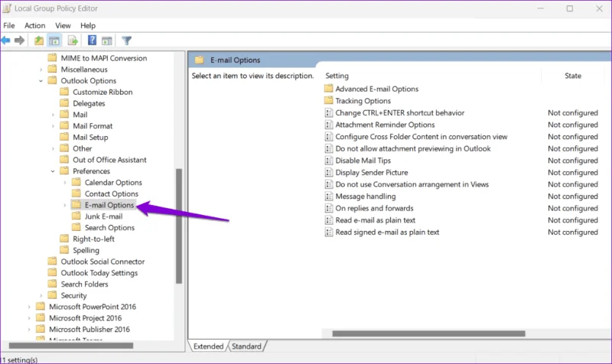
Task: Expand the Miscellaneous tree node
Action: click(x=41, y=70)
